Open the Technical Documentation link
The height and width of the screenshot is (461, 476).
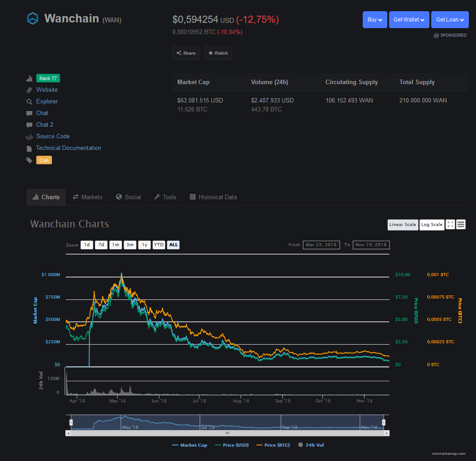[x=69, y=148]
